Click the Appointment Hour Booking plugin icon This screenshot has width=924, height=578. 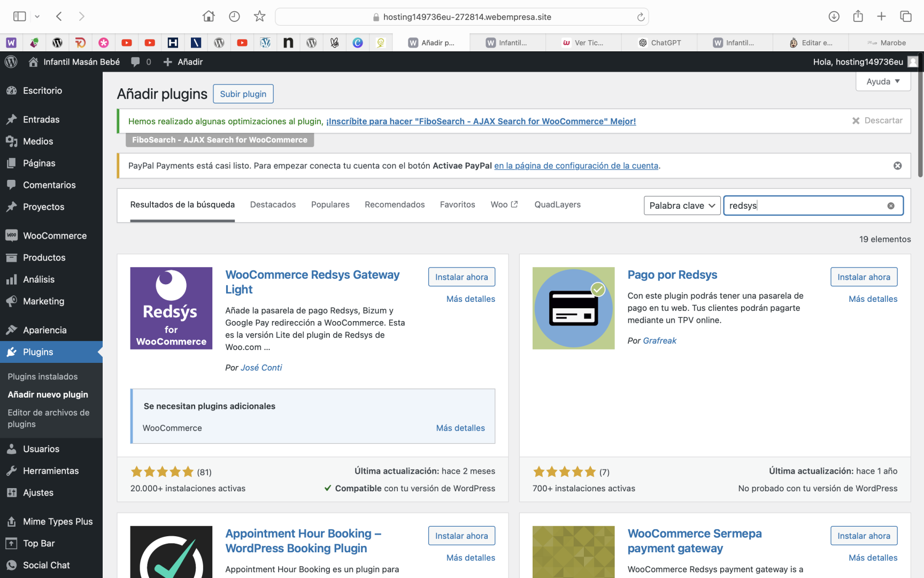pyautogui.click(x=171, y=552)
